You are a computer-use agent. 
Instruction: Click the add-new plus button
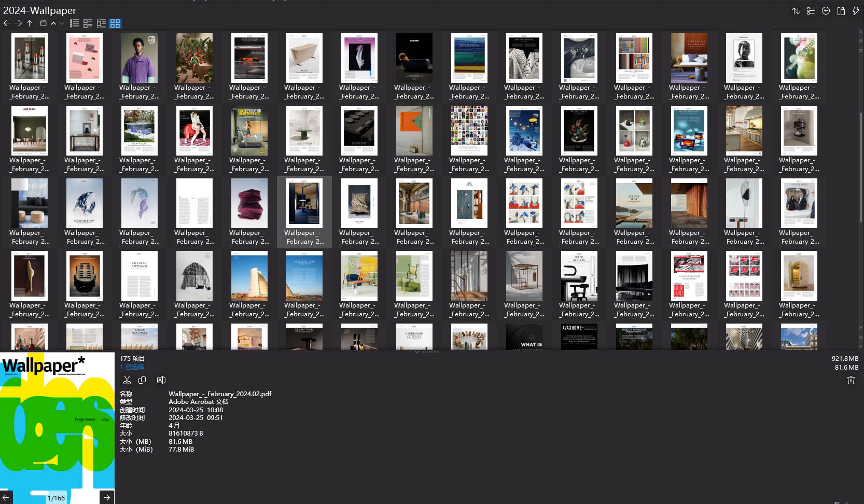pyautogui.click(x=826, y=11)
